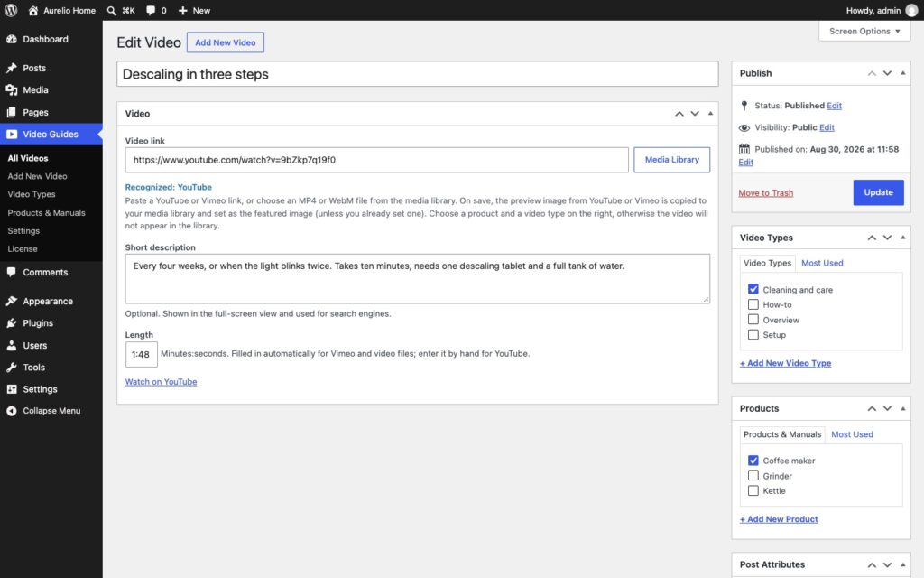Check the Grinder product
This screenshot has height=578, width=924.
pyautogui.click(x=753, y=475)
